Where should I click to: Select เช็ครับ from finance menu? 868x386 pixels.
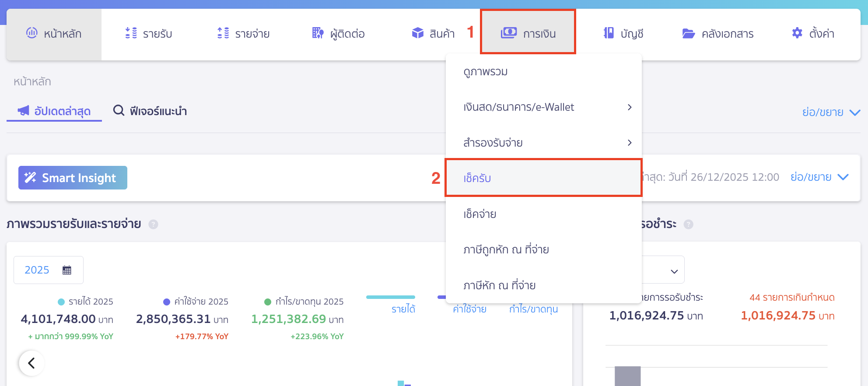[x=477, y=178]
